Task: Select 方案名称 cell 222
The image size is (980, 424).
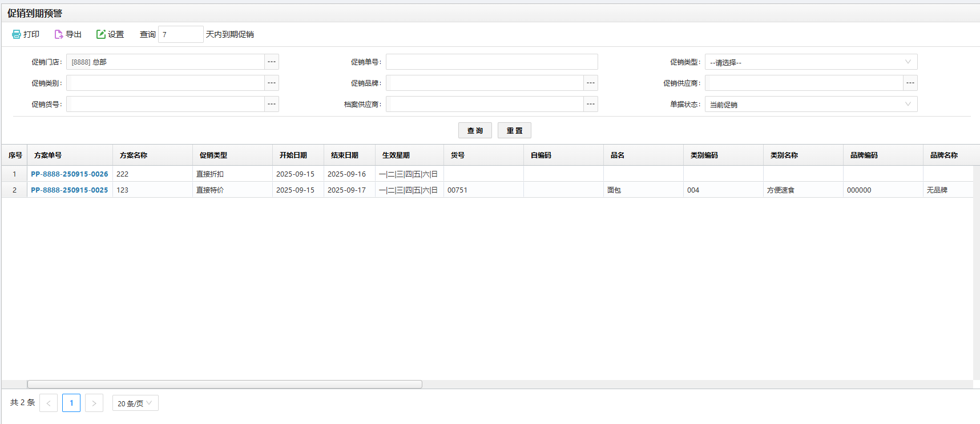Action: (152, 174)
